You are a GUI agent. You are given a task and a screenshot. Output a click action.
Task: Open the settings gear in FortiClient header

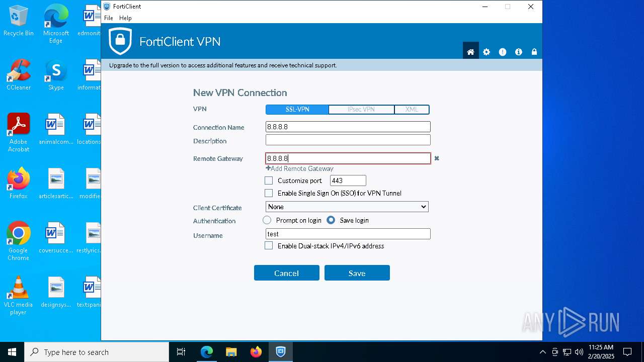(x=486, y=52)
